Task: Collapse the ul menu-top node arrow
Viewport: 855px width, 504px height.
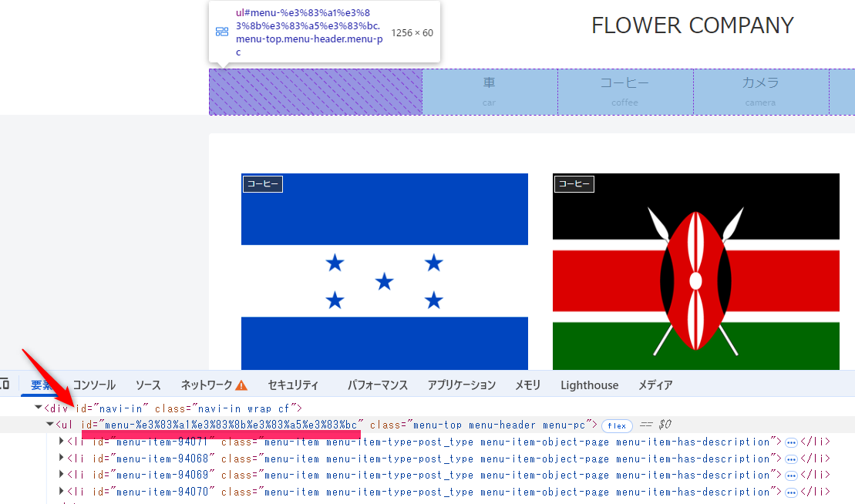Action: pos(50,425)
